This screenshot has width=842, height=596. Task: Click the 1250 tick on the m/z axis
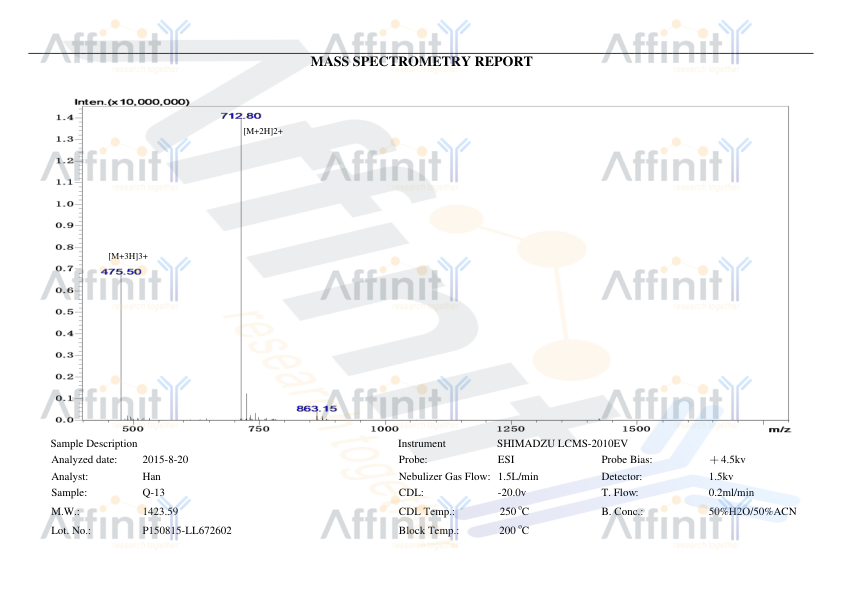(x=510, y=428)
